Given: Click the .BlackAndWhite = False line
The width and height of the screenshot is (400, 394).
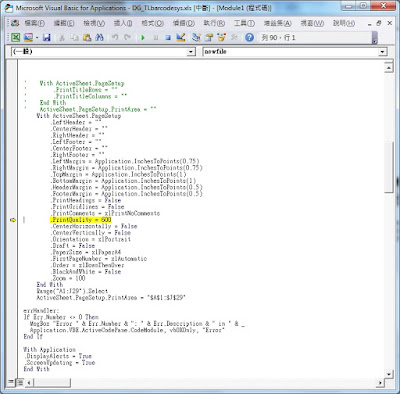Looking at the screenshot, I should pyautogui.click(x=86, y=272).
